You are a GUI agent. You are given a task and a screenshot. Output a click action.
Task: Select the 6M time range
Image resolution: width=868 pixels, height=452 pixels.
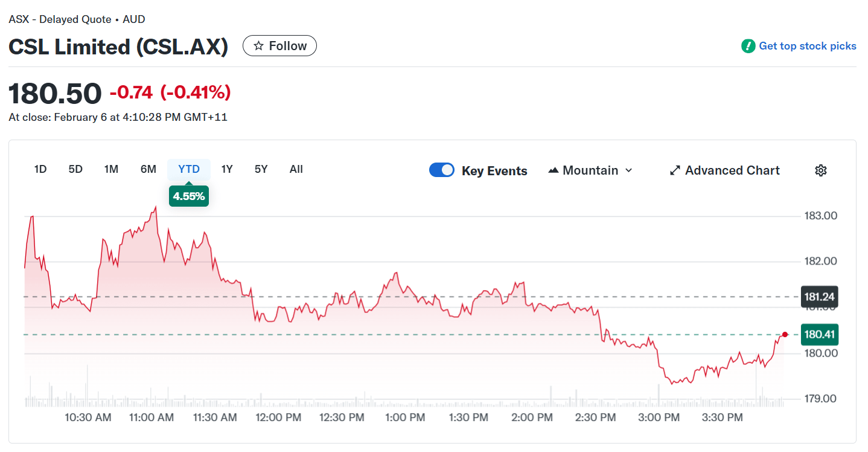click(148, 169)
